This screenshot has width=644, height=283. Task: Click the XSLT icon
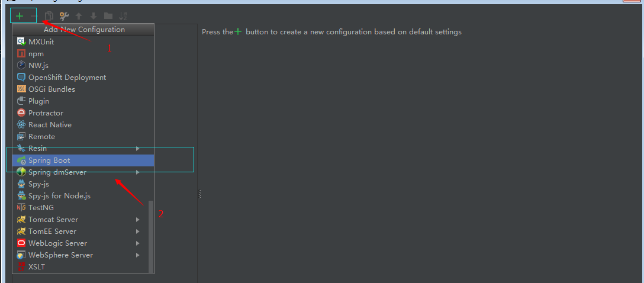[21, 267]
